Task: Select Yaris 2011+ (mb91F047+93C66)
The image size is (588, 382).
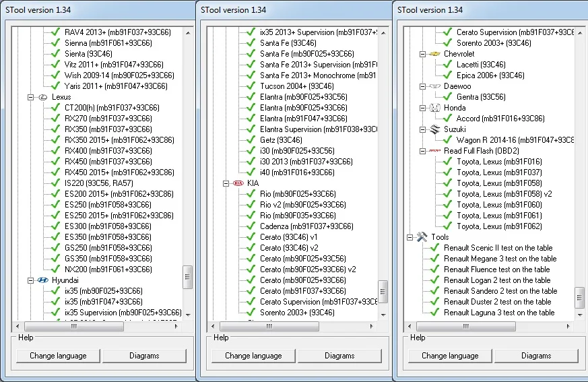Action: 116,86
